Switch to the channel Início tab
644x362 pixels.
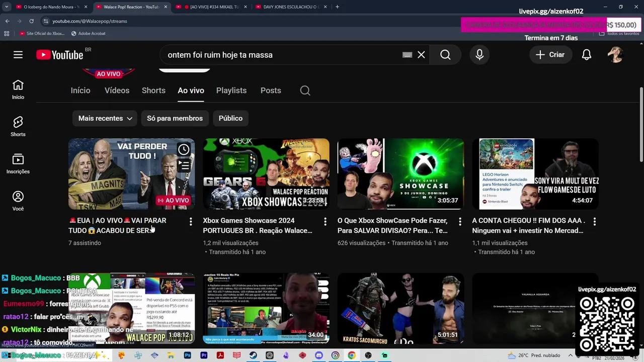click(80, 90)
